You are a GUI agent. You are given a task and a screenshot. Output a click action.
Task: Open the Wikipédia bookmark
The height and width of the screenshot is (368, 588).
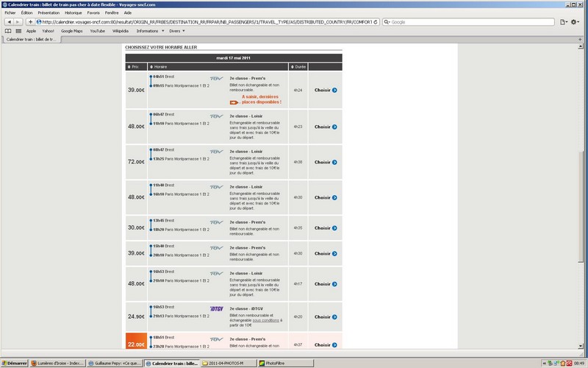(x=121, y=31)
